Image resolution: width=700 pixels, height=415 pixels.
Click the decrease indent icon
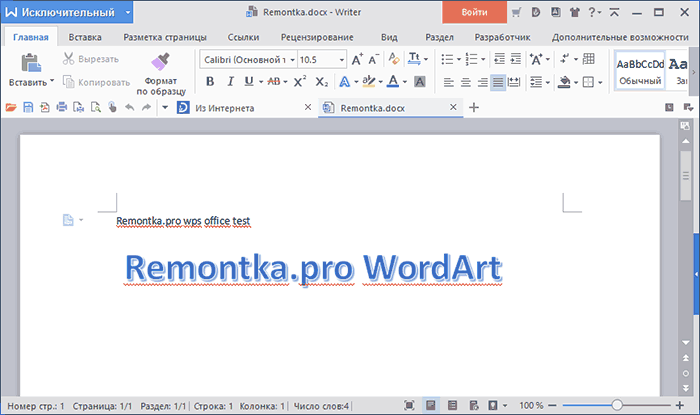pos(500,59)
